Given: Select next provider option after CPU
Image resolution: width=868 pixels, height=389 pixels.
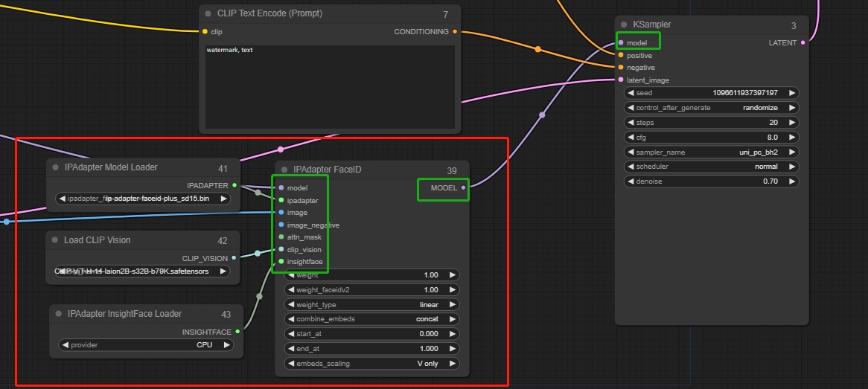Looking at the screenshot, I should 228,345.
